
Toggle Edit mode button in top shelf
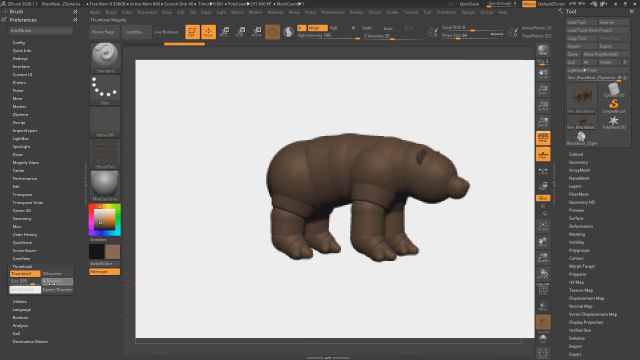pos(192,32)
